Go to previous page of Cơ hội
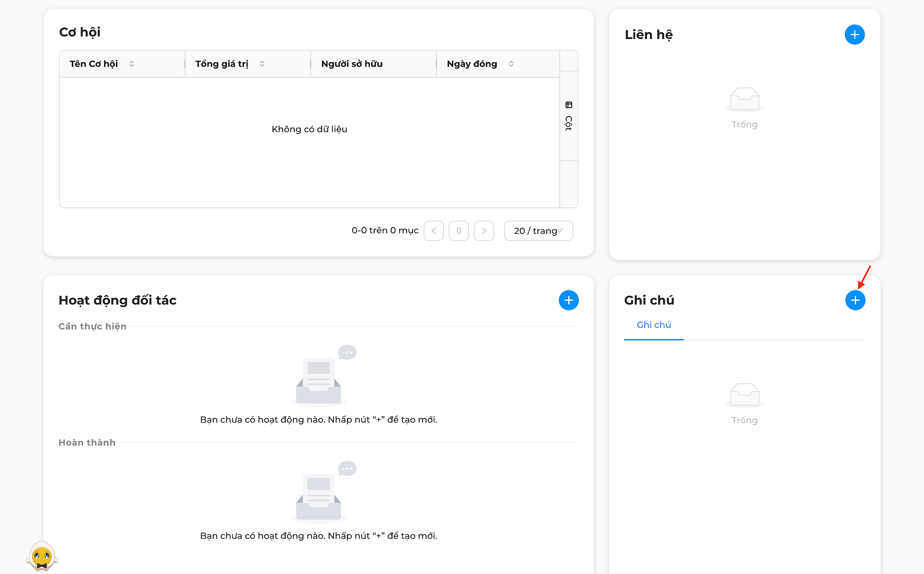The height and width of the screenshot is (574, 924). (433, 231)
